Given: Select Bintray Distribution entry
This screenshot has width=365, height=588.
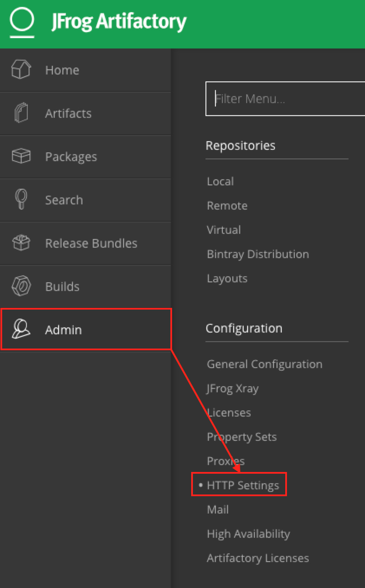Looking at the screenshot, I should coord(258,254).
